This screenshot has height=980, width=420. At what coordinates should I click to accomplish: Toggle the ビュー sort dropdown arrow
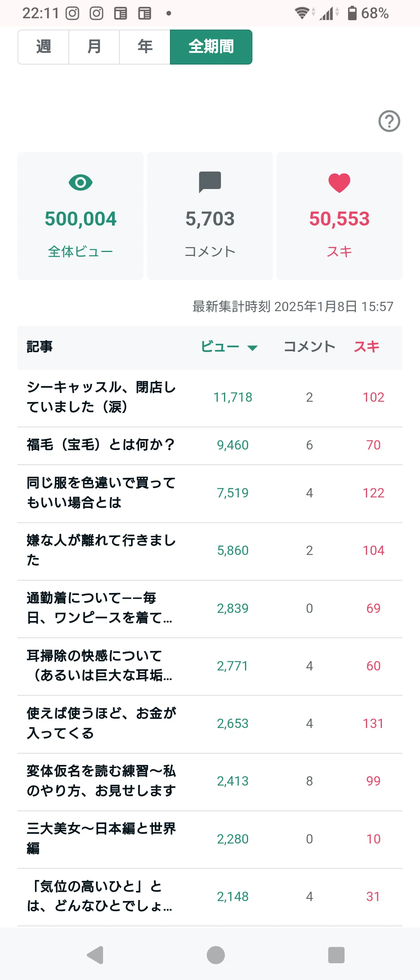[x=253, y=348]
